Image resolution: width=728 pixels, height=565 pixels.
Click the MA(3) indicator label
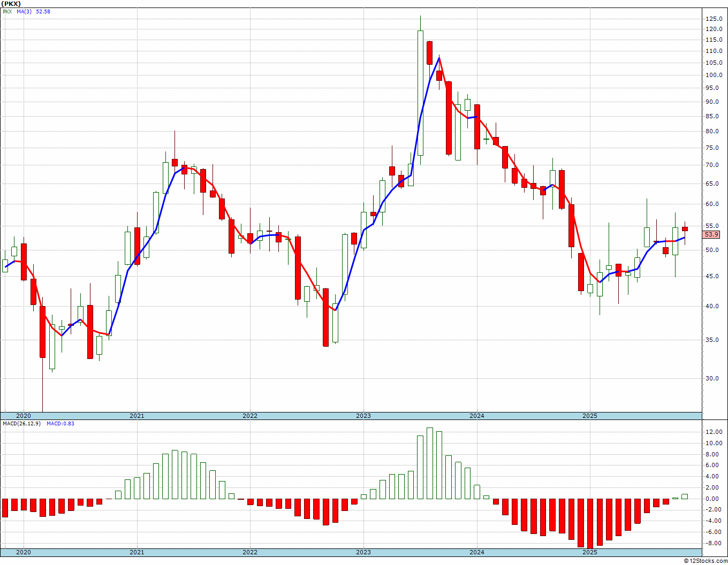tap(24, 11)
